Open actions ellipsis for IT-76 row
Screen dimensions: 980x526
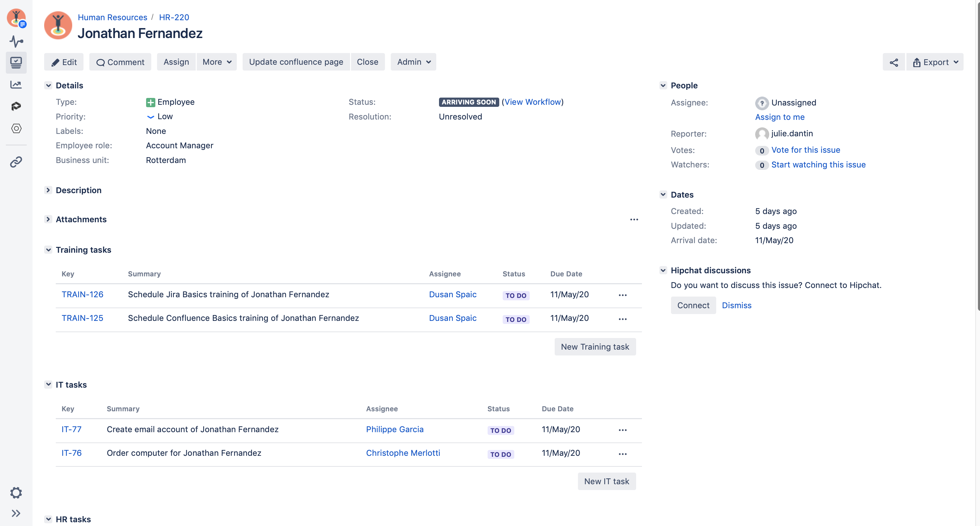[622, 454]
